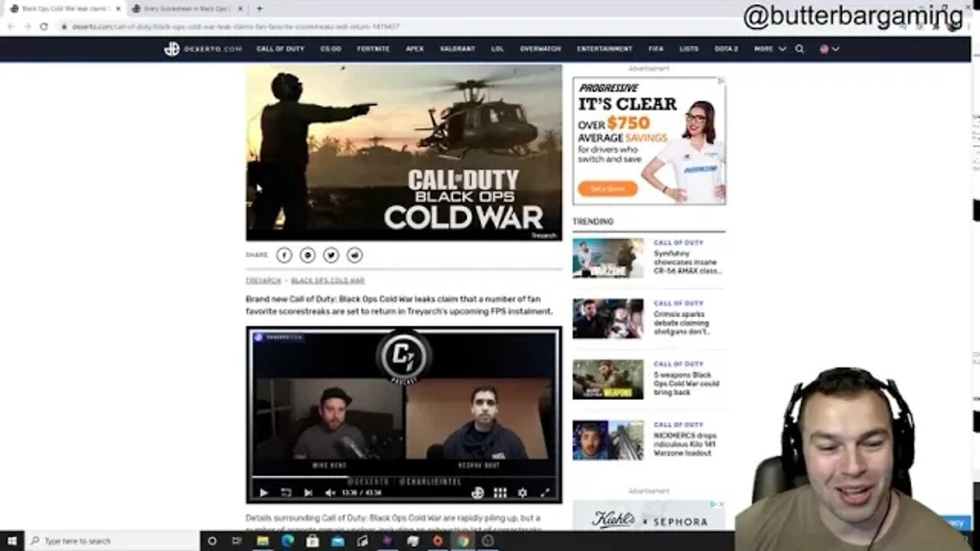Click the Cold War hero image

403,152
